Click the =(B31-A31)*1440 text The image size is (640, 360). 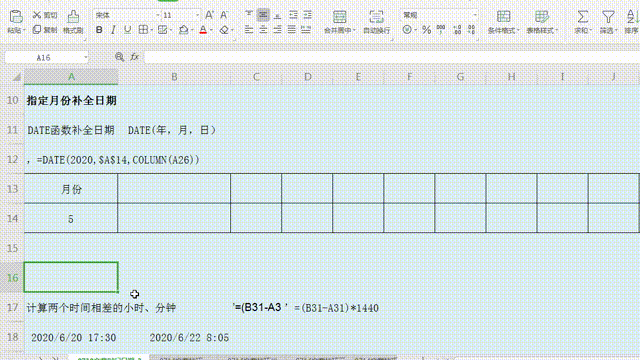(336, 308)
